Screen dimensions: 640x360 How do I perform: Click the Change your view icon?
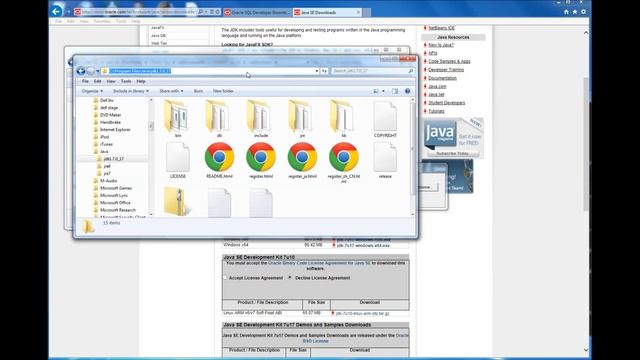click(376, 91)
